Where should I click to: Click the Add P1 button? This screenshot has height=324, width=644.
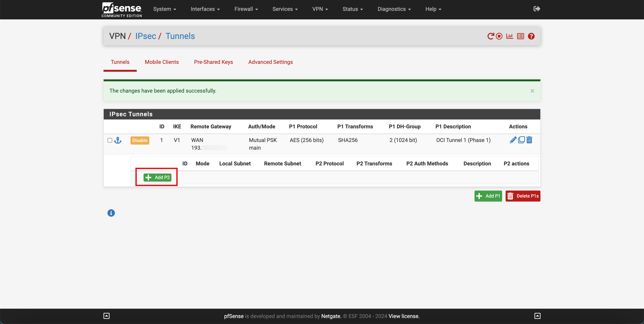pyautogui.click(x=488, y=196)
